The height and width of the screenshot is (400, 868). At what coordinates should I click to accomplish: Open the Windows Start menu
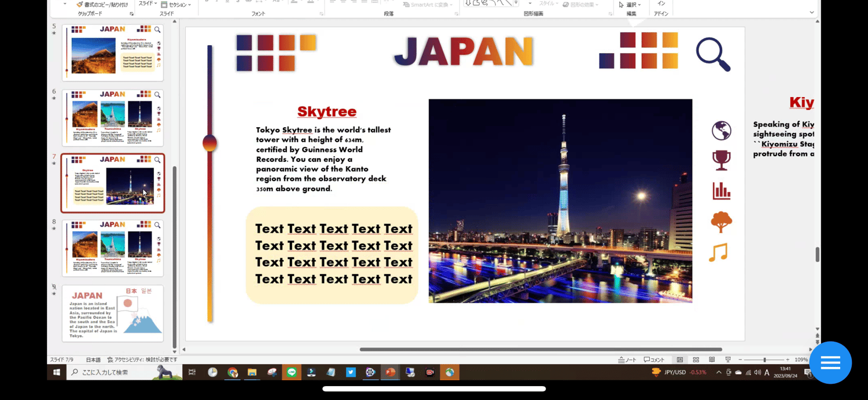[57, 372]
